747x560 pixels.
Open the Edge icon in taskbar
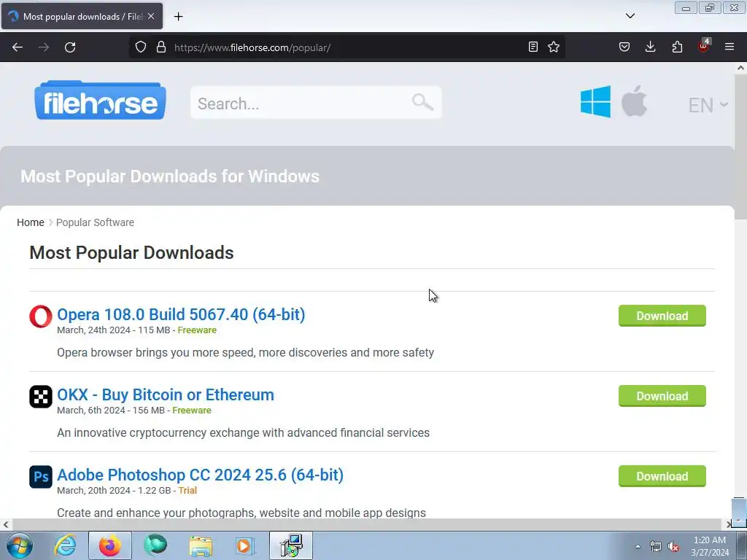[x=155, y=545]
